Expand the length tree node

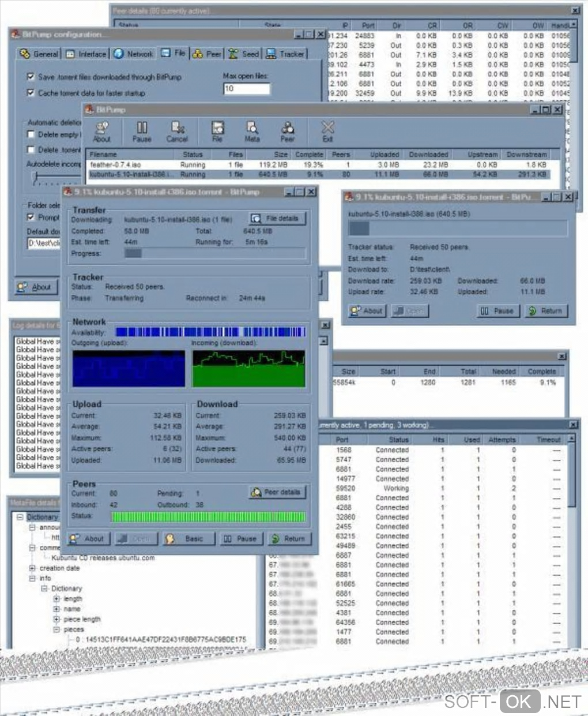click(x=56, y=599)
